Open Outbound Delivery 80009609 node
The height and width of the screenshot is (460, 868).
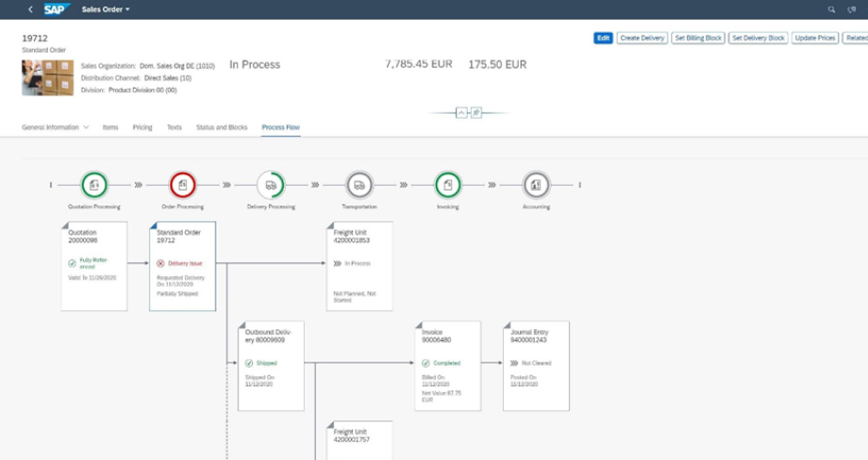coord(271,366)
